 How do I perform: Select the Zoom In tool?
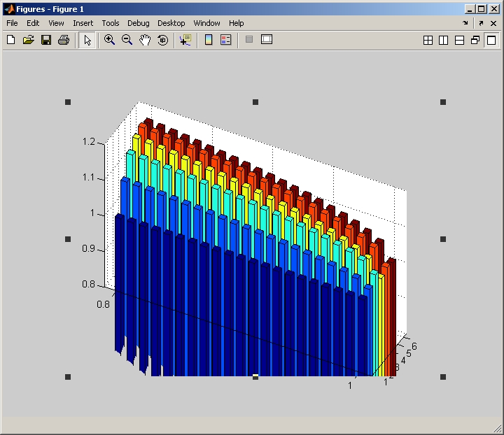(x=109, y=40)
